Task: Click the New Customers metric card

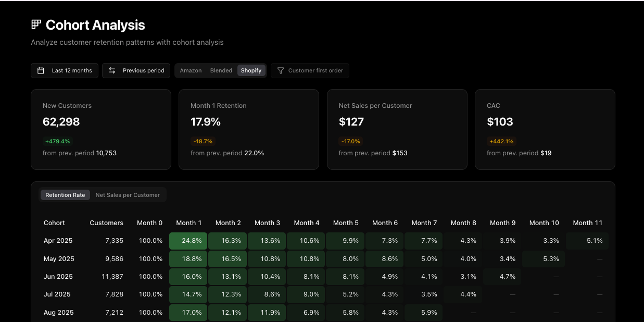Action: [101, 129]
